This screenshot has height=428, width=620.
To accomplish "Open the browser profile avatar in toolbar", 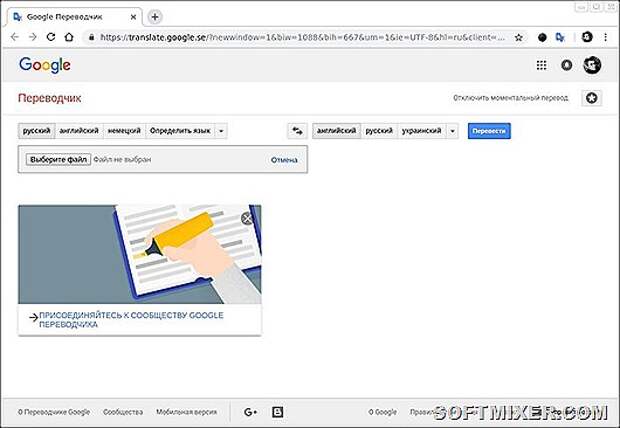I will [587, 37].
